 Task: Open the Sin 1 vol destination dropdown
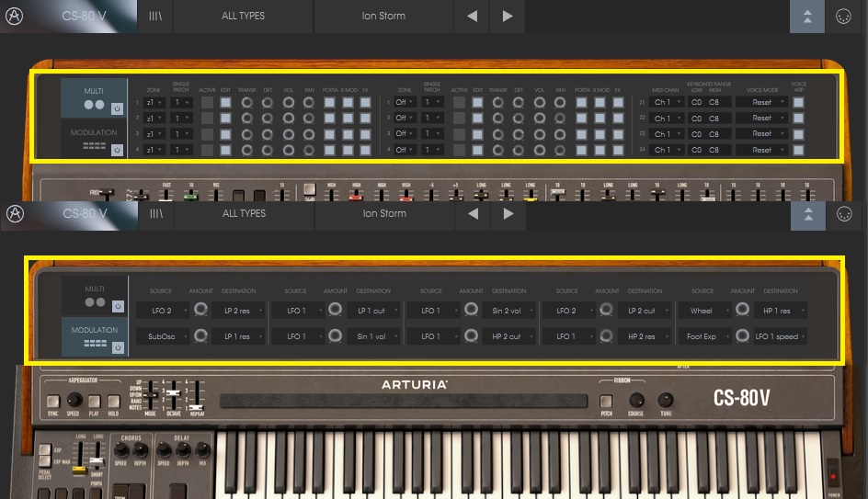(x=373, y=335)
